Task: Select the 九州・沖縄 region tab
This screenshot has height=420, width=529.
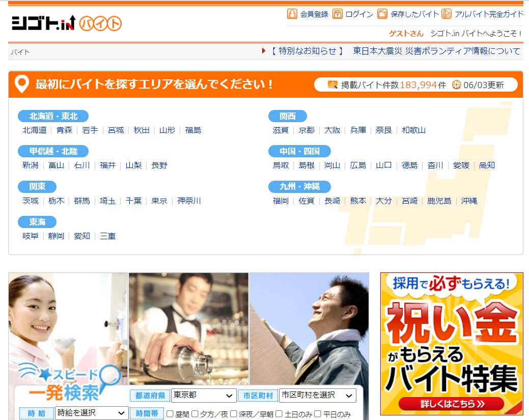Action: [299, 186]
